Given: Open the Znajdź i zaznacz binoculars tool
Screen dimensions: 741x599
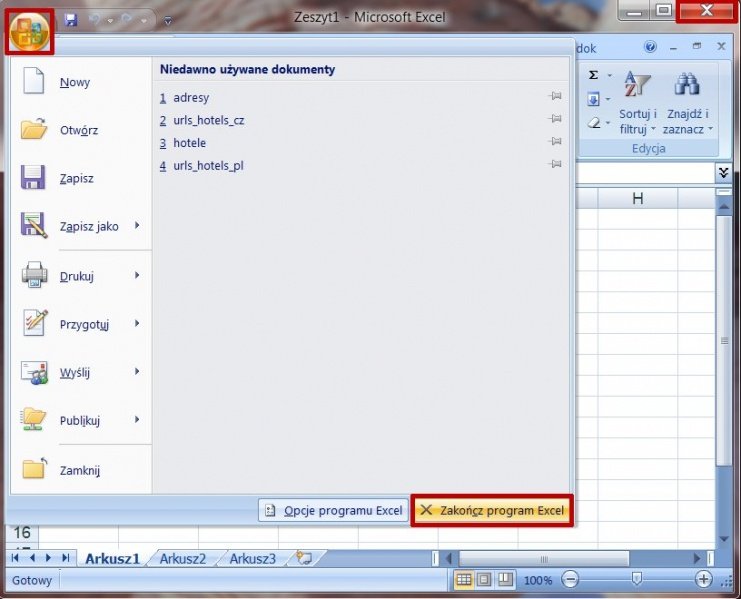Looking at the screenshot, I should coord(688,103).
